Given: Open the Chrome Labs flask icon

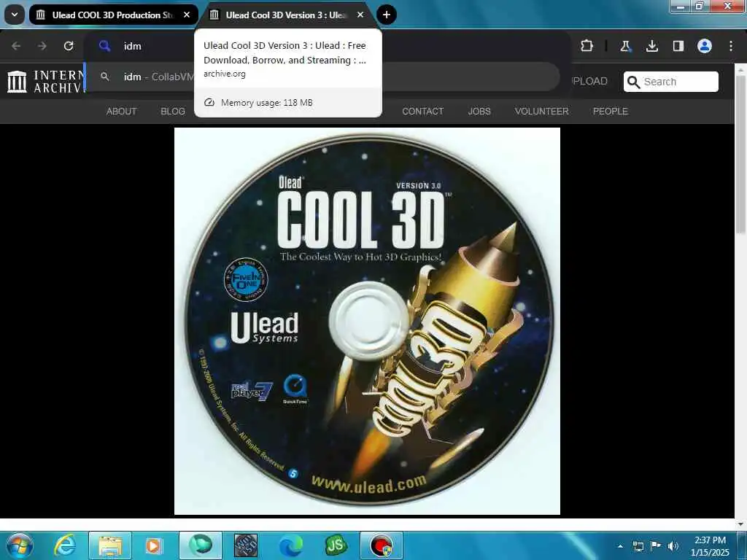Looking at the screenshot, I should click(x=625, y=46).
